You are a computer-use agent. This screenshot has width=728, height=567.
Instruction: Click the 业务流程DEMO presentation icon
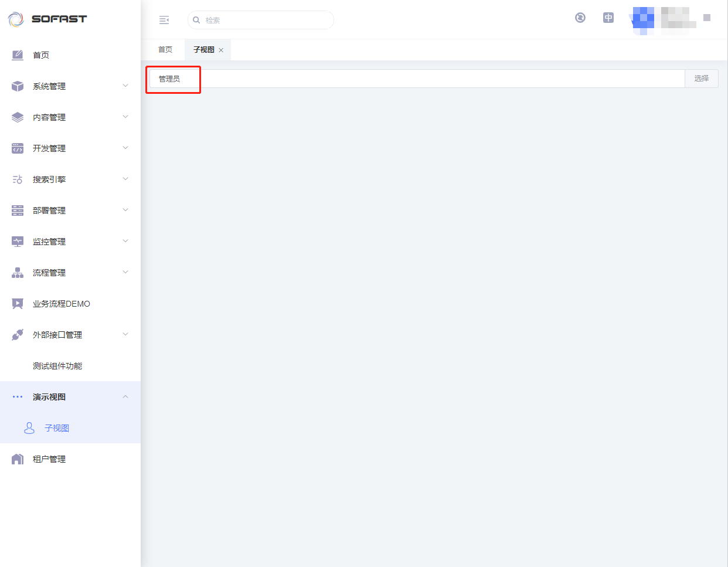pos(18,304)
